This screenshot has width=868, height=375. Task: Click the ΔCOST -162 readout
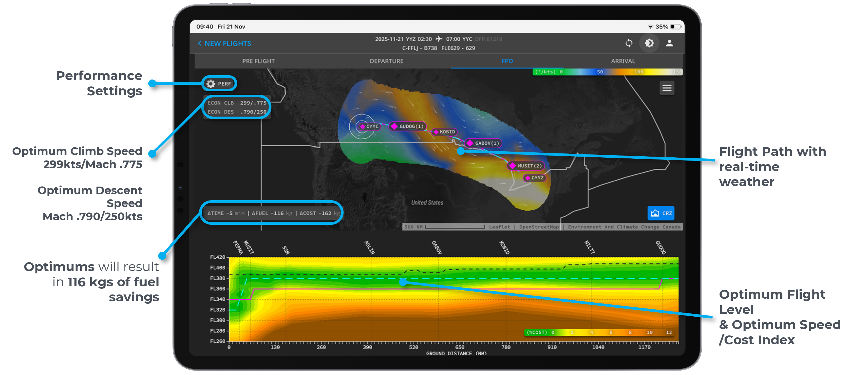coord(320,213)
